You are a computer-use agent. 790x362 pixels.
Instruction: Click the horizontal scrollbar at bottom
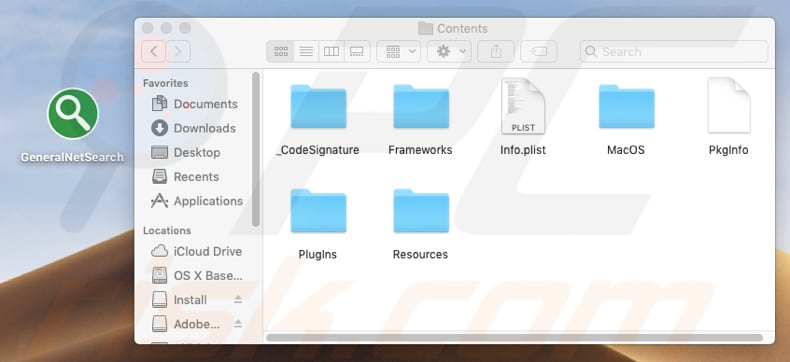514,337
